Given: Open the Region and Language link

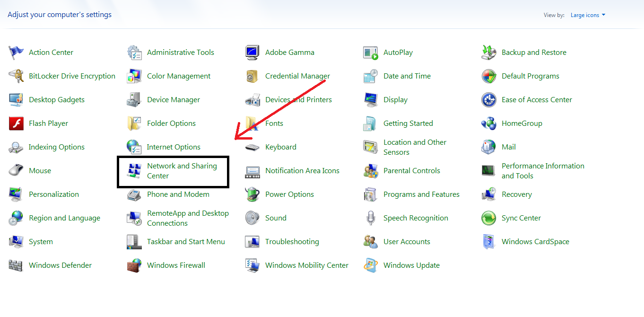Looking at the screenshot, I should (x=64, y=218).
